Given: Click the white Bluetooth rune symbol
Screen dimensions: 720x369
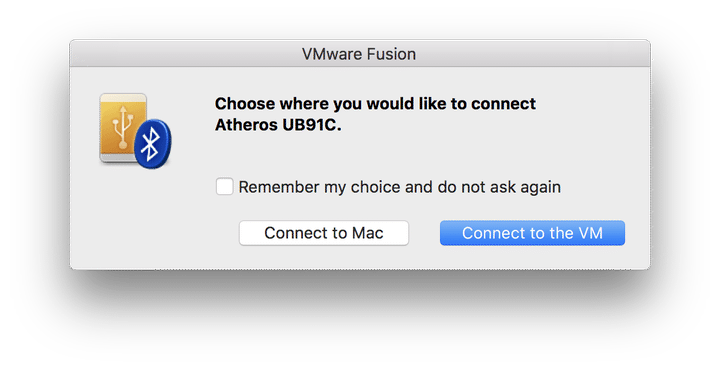Looking at the screenshot, I should (150, 144).
